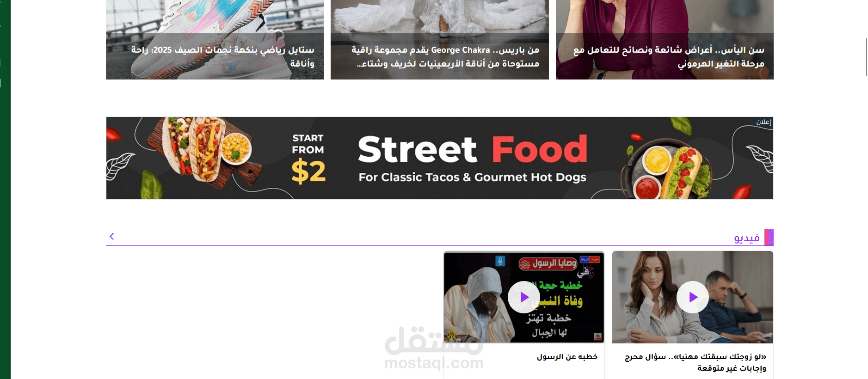Click the purple square marker beside 'فيديو'
The width and height of the screenshot is (868, 379).
click(x=769, y=238)
